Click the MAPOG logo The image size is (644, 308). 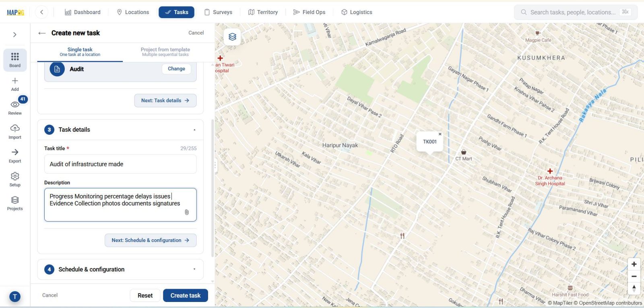pyautogui.click(x=15, y=12)
